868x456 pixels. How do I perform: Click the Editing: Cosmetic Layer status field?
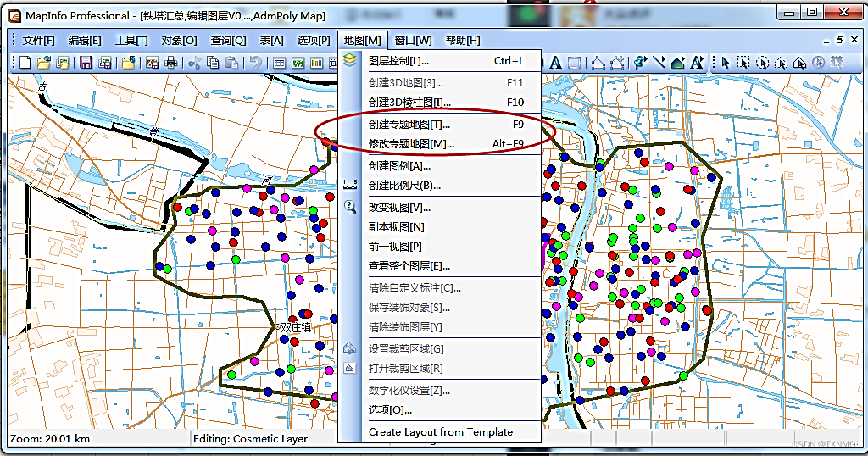[x=264, y=439]
